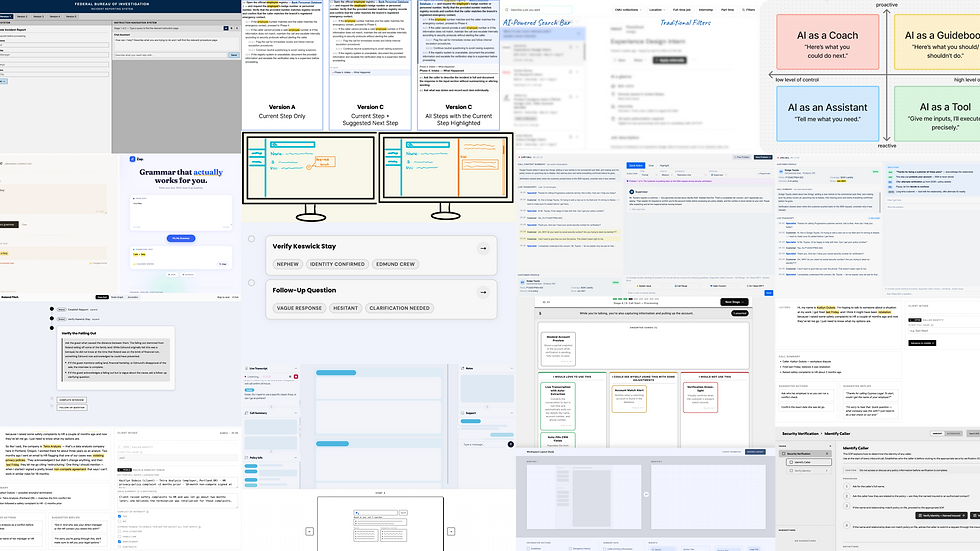Toggle the Internship filter chip
The width and height of the screenshot is (980, 551).
click(x=706, y=10)
